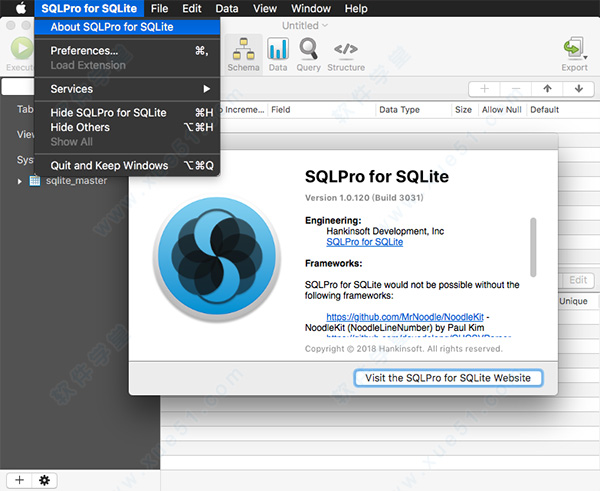
Task: Click the Size column header
Action: pos(463,110)
